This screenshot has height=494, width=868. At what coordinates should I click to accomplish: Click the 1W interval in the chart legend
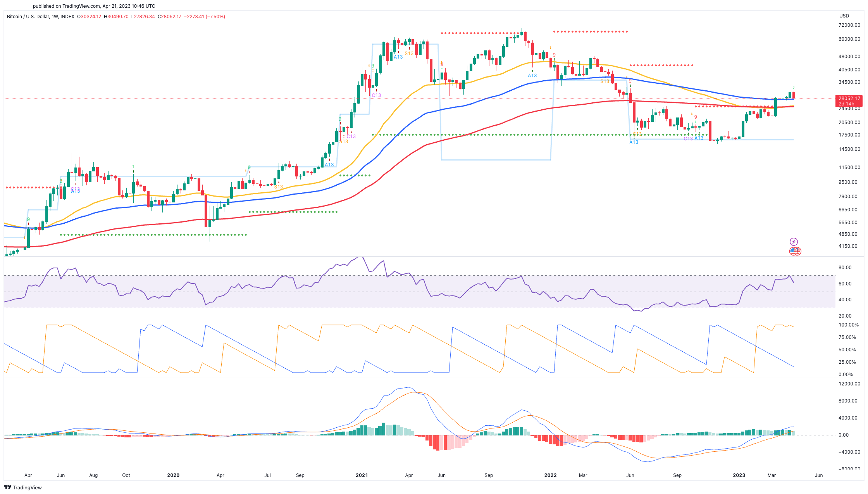click(x=55, y=17)
